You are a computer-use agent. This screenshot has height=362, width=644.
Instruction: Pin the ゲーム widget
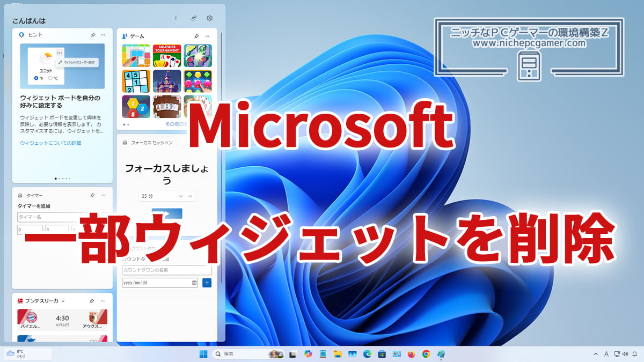click(x=196, y=36)
